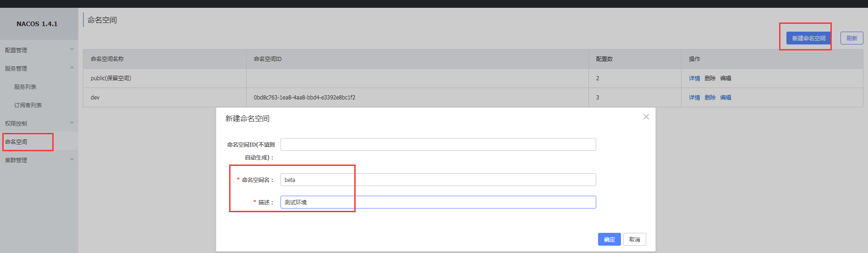Click config count 2 in public row
868x253 pixels.
(x=598, y=78)
